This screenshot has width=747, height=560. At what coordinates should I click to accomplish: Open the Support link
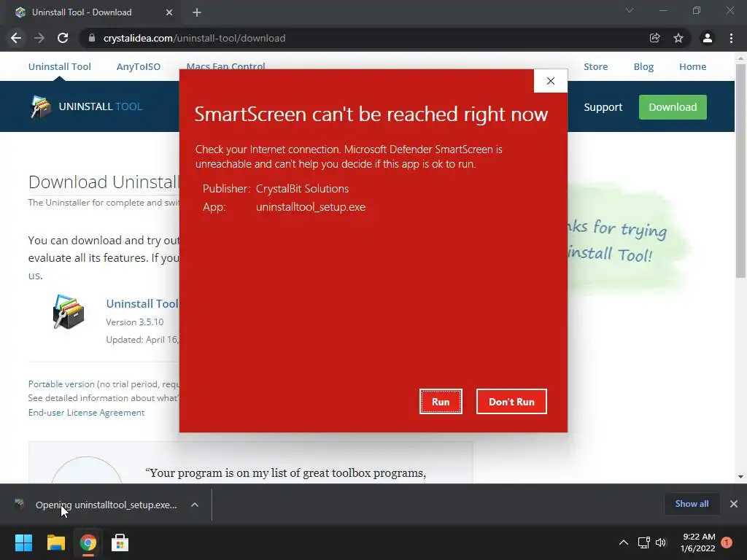pos(603,107)
